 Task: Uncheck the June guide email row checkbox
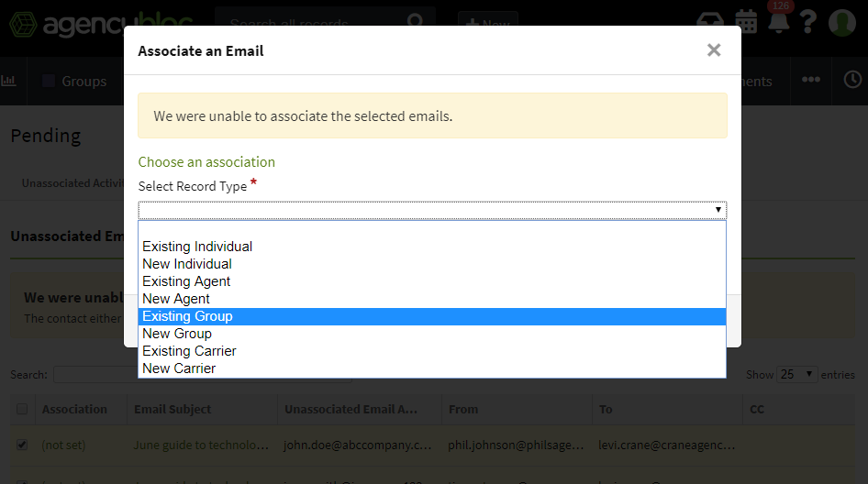point(22,445)
